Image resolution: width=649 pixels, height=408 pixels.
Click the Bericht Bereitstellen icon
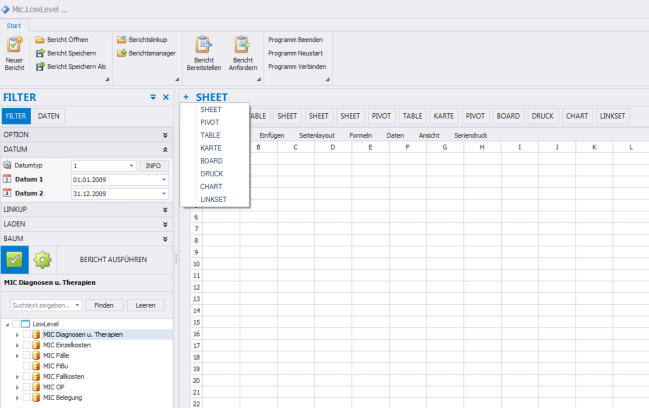pos(204,45)
